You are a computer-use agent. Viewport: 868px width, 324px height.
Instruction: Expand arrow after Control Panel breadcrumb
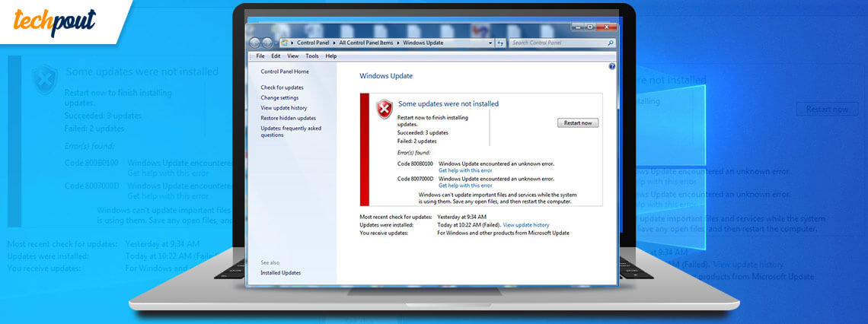(x=334, y=43)
